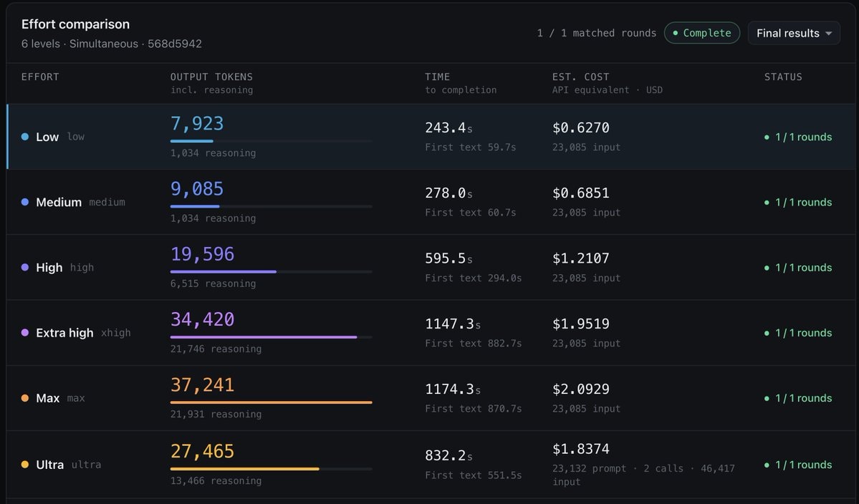859x504 pixels.
Task: Select the Low effort row label
Action: pos(47,137)
